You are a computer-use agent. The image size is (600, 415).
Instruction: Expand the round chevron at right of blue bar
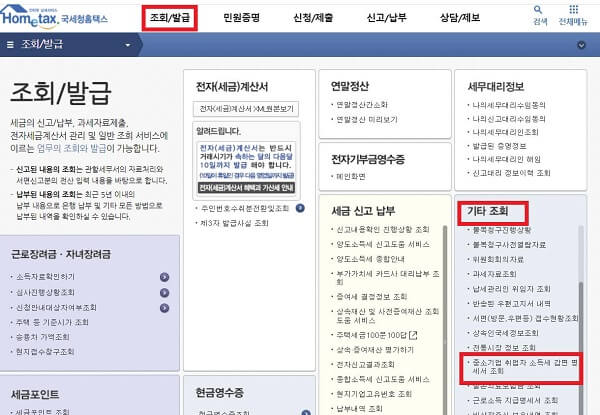[581, 45]
